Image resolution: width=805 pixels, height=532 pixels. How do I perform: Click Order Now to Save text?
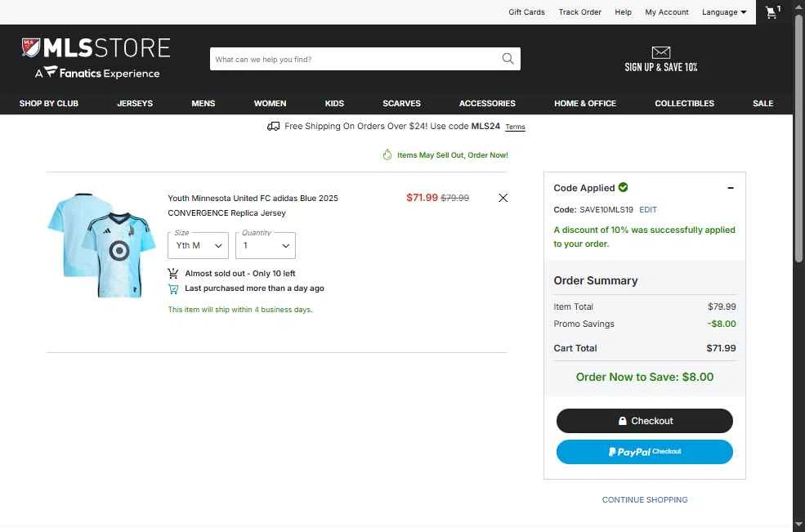(645, 377)
